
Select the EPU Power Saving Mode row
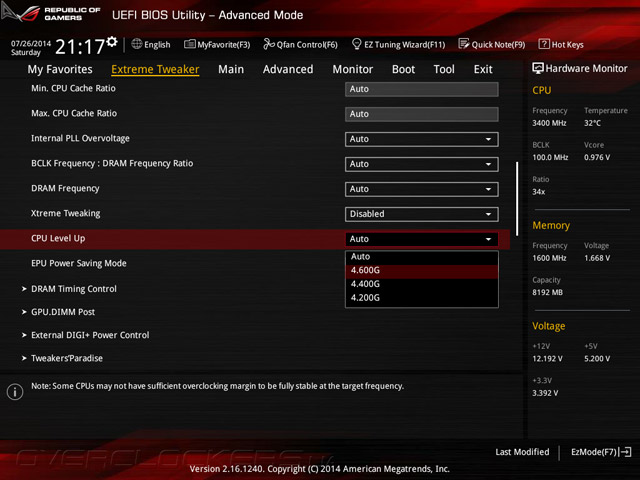tap(79, 264)
